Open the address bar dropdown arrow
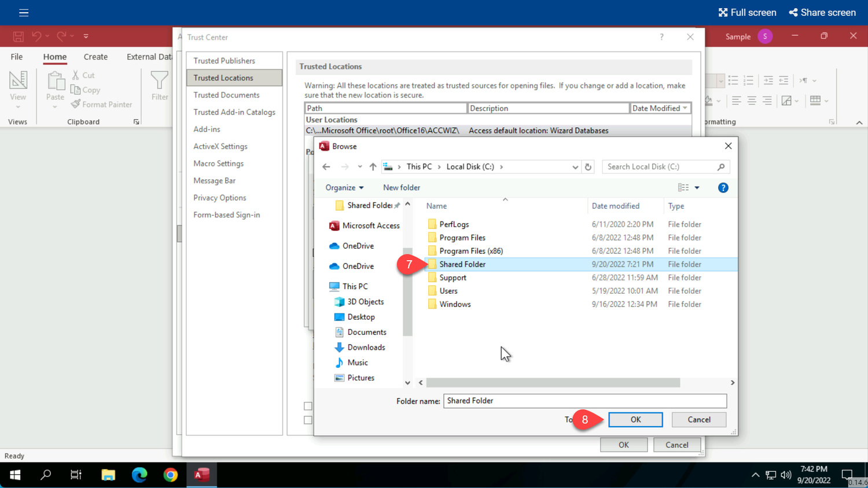Viewport: 868px width, 488px height. pyautogui.click(x=575, y=167)
